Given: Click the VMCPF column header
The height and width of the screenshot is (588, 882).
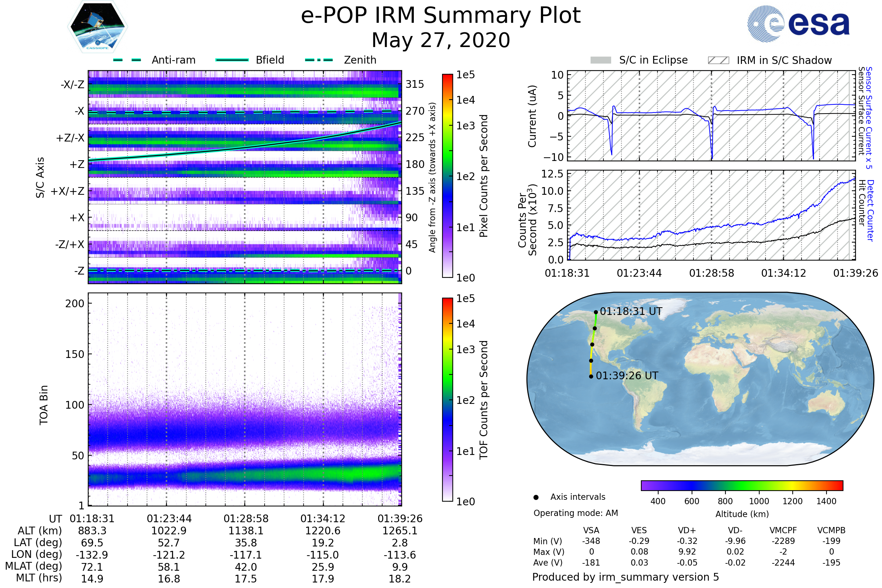Looking at the screenshot, I should click(x=783, y=530).
